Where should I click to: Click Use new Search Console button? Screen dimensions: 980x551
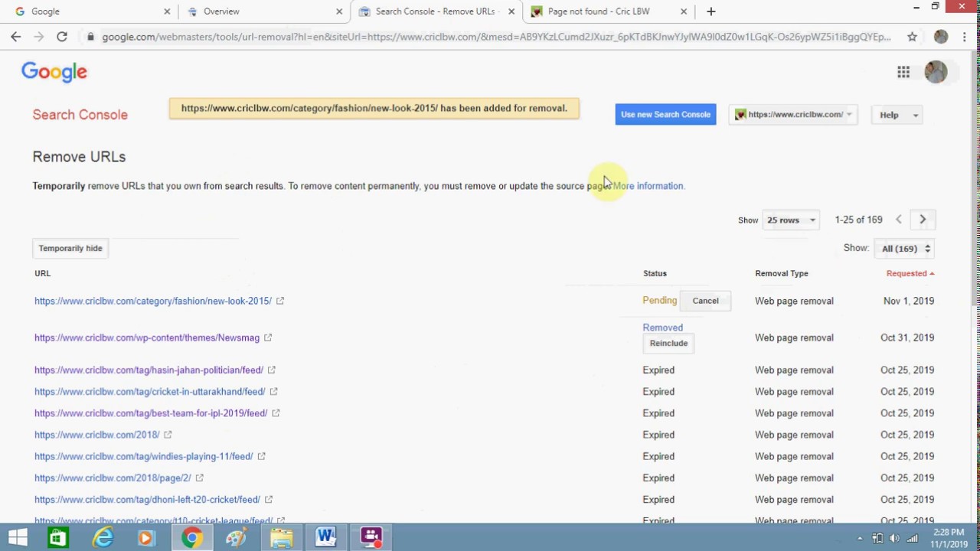[x=665, y=115]
